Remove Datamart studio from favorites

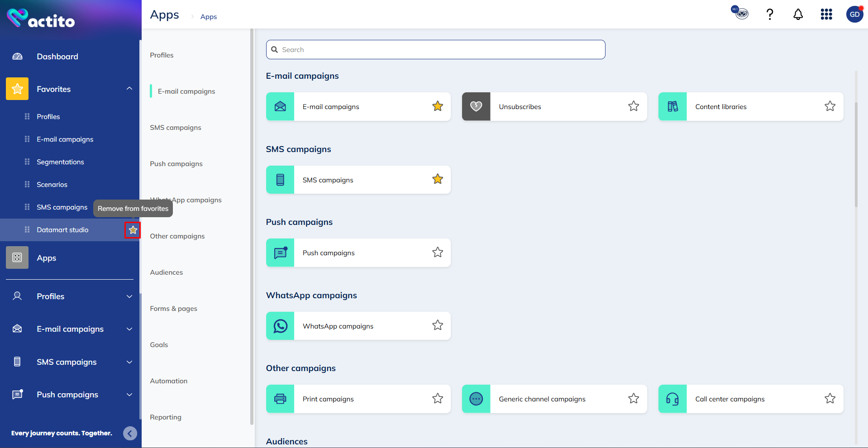coord(133,230)
